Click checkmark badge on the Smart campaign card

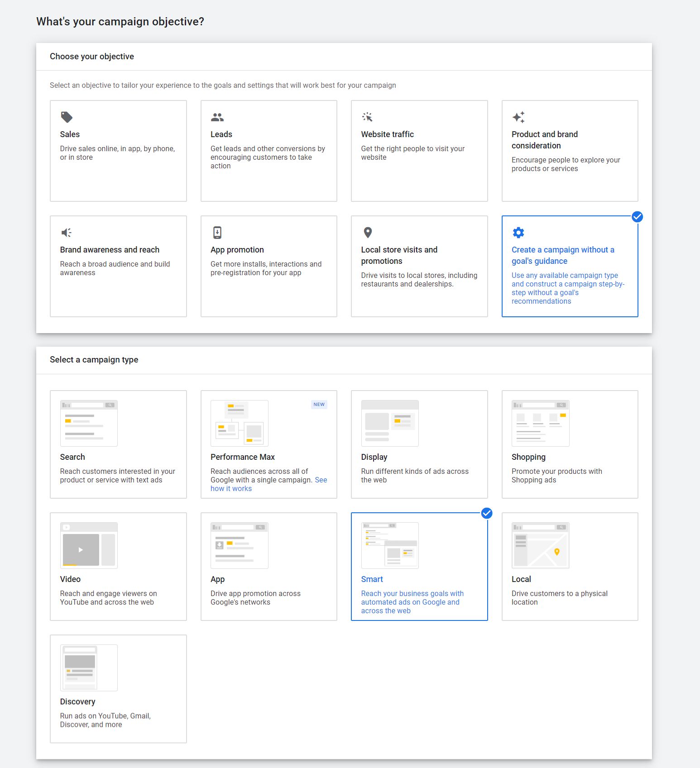point(487,513)
